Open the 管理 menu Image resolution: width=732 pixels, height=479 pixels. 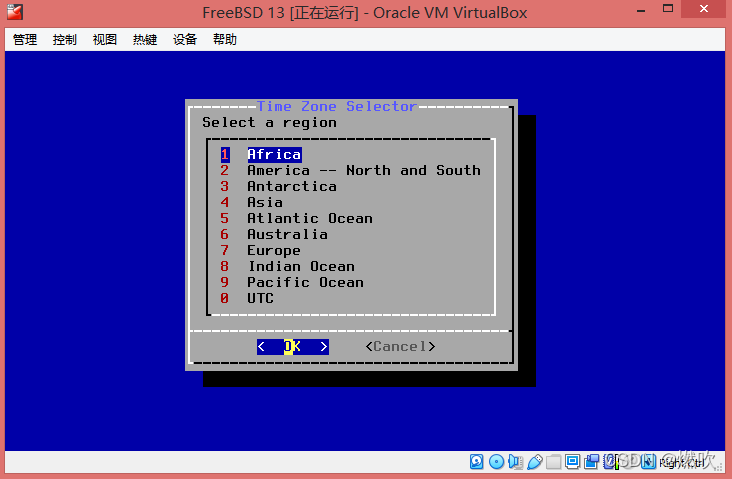[25, 40]
